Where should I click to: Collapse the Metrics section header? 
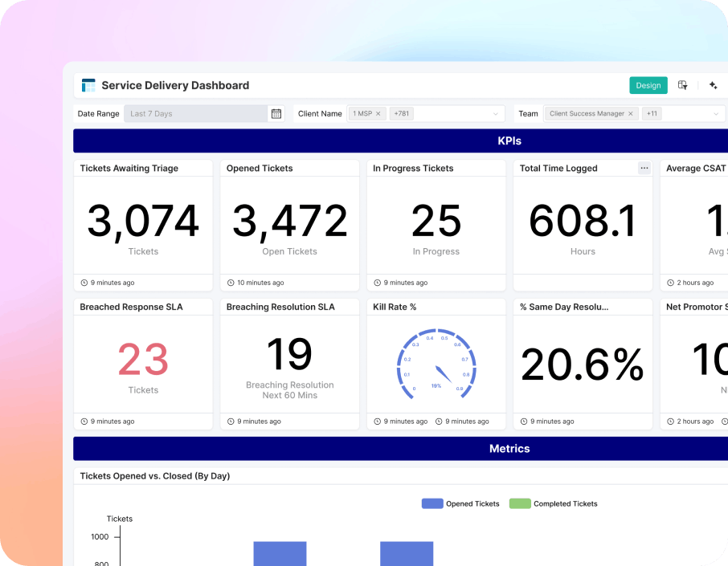(401, 449)
